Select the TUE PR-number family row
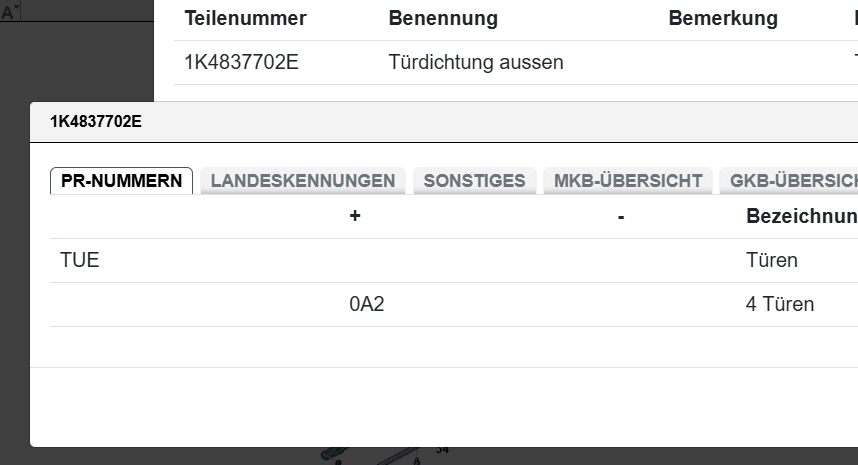Image resolution: width=858 pixels, height=465 pixels. pyautogui.click(x=80, y=261)
